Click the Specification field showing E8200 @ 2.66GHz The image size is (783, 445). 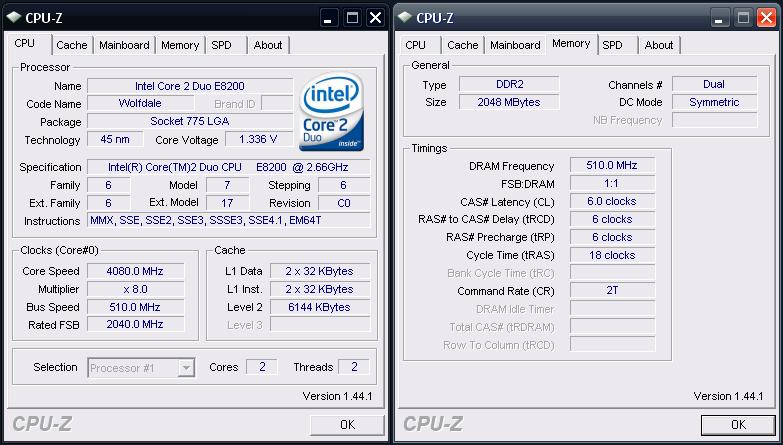[228, 167]
